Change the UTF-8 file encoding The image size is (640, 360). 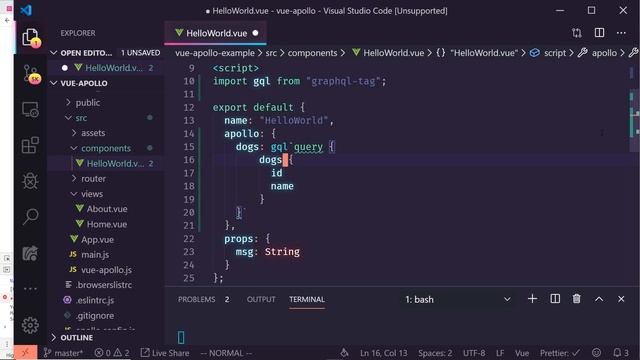pyautogui.click(x=474, y=353)
